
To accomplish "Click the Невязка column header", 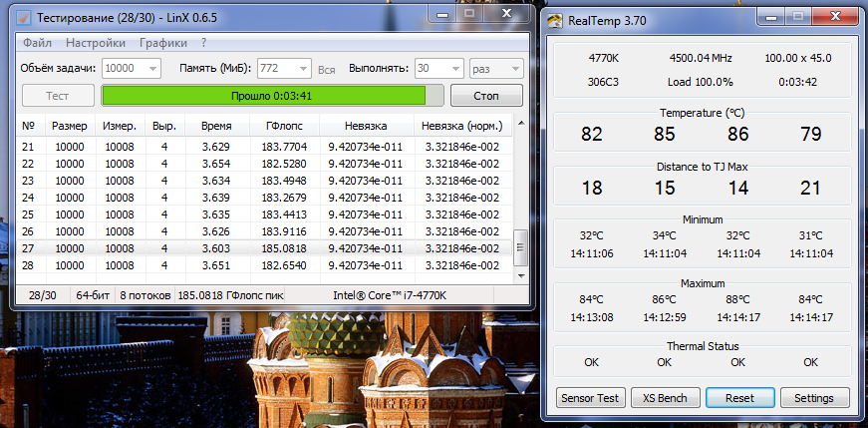I will 366,126.
